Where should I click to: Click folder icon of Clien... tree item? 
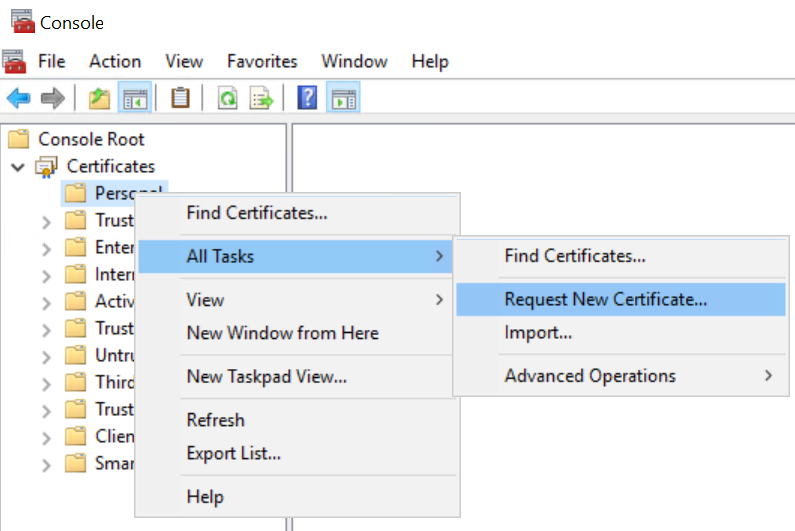(x=76, y=436)
